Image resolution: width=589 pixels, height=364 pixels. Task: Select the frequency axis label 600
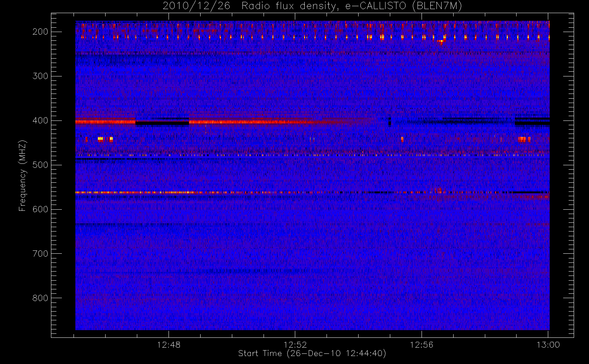pyautogui.click(x=40, y=209)
